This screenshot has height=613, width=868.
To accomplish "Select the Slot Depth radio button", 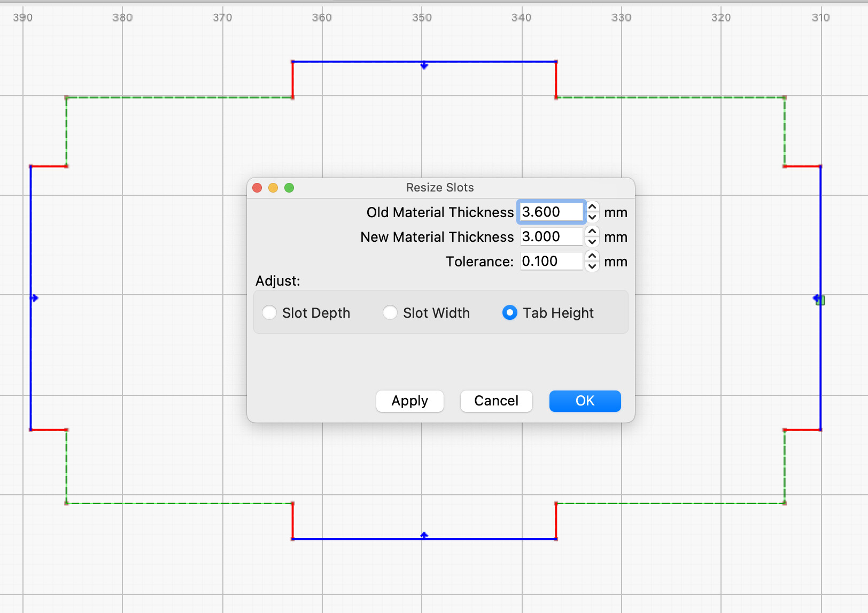I will (269, 312).
